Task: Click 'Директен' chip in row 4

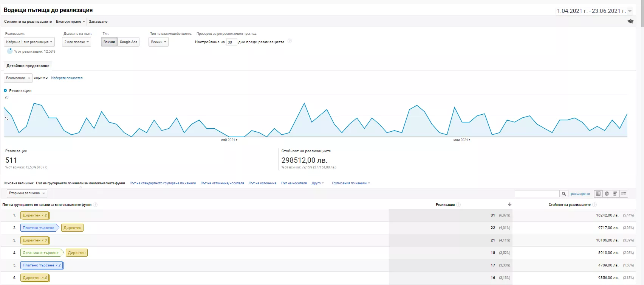Action: pos(77,253)
